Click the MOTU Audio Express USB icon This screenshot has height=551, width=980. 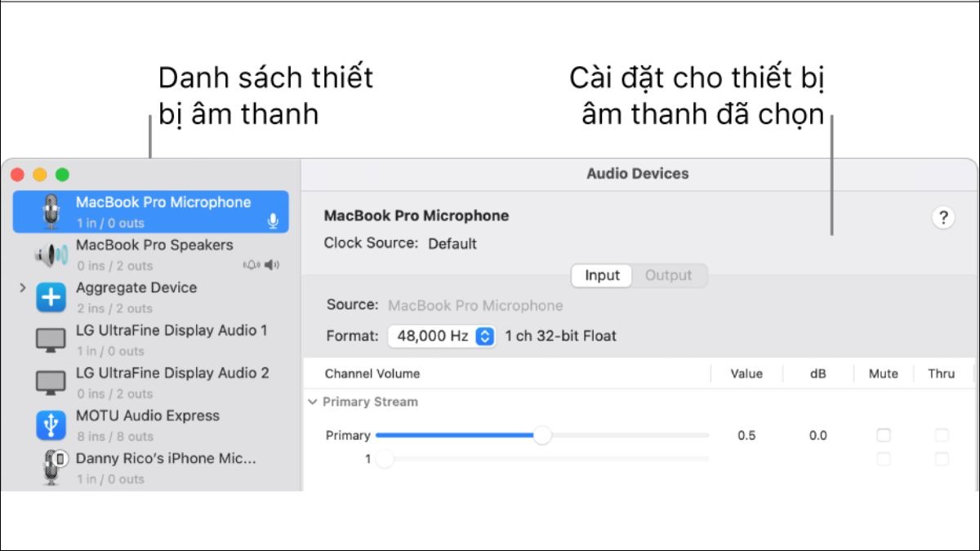(51, 425)
